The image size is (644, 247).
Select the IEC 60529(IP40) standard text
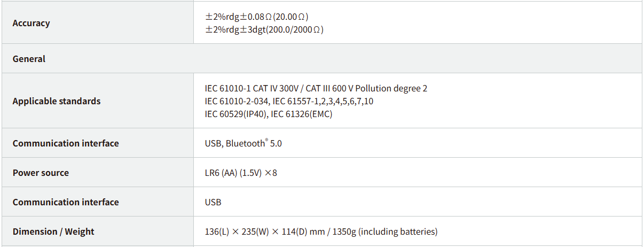tap(235, 114)
